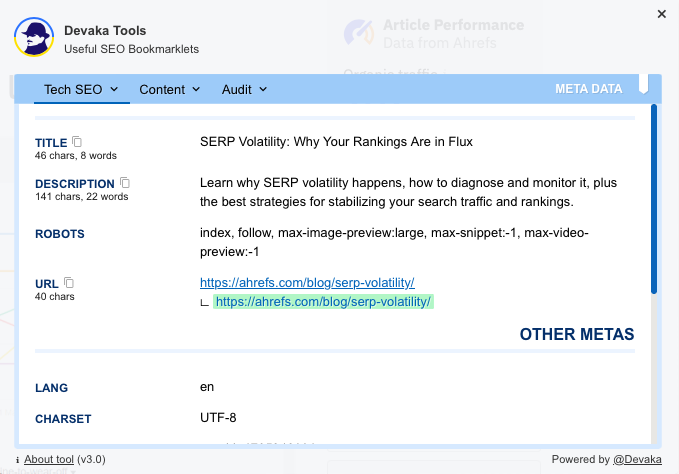Click the '141 chars, 22 words' count
The height and width of the screenshot is (474, 679).
[81, 197]
